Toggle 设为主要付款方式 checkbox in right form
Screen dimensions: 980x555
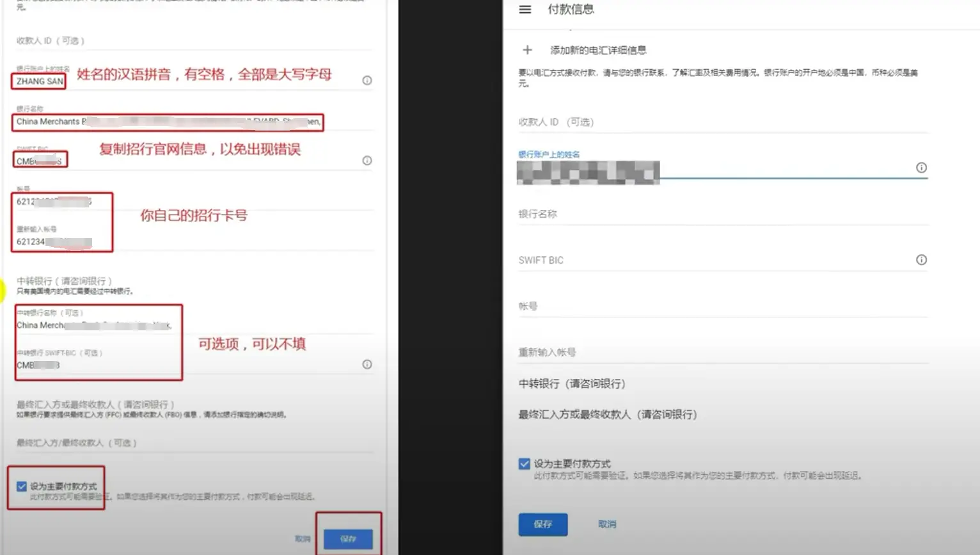[525, 463]
